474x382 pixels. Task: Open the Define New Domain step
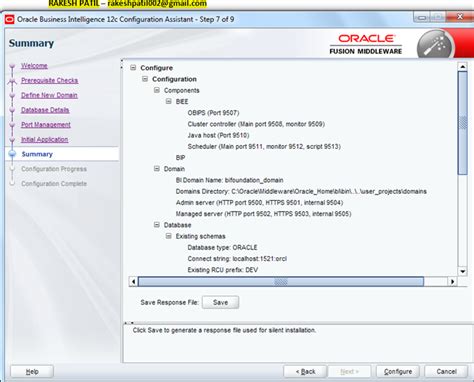point(49,95)
